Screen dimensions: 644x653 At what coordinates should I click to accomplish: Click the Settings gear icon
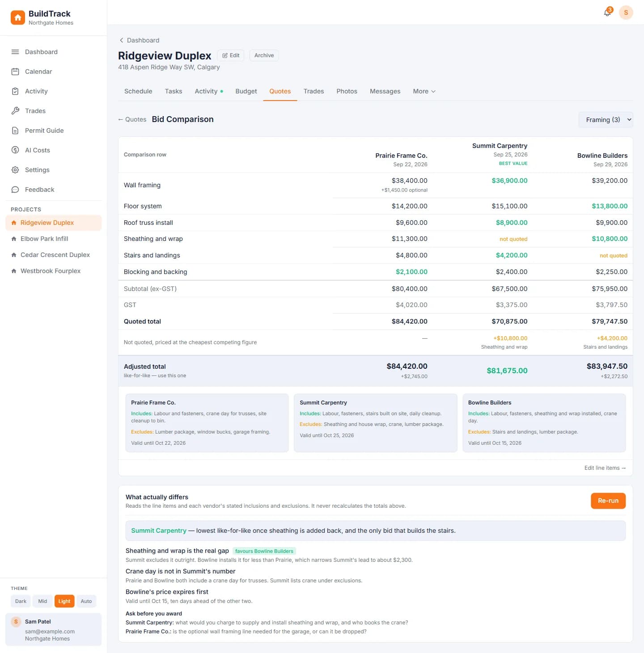click(x=15, y=170)
